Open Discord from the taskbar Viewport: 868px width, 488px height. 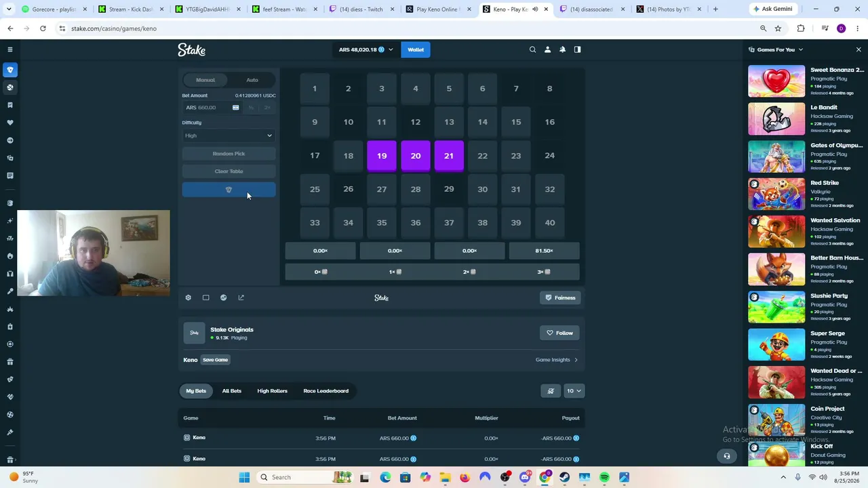point(524,477)
